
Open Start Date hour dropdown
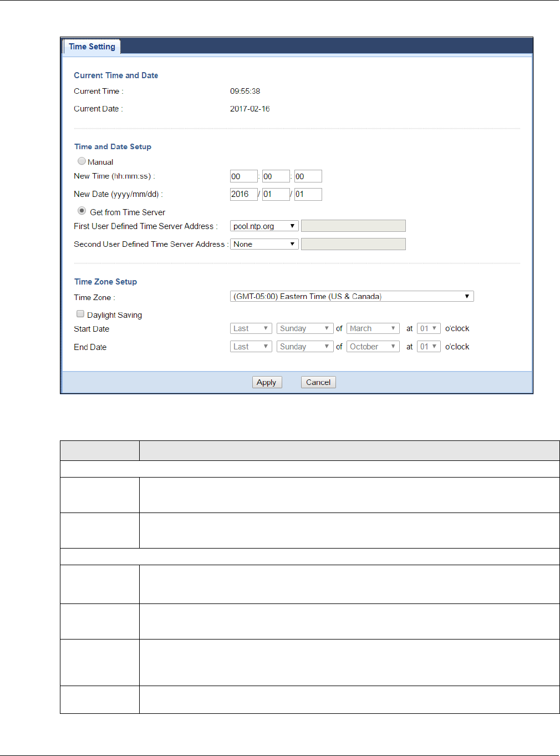point(429,328)
